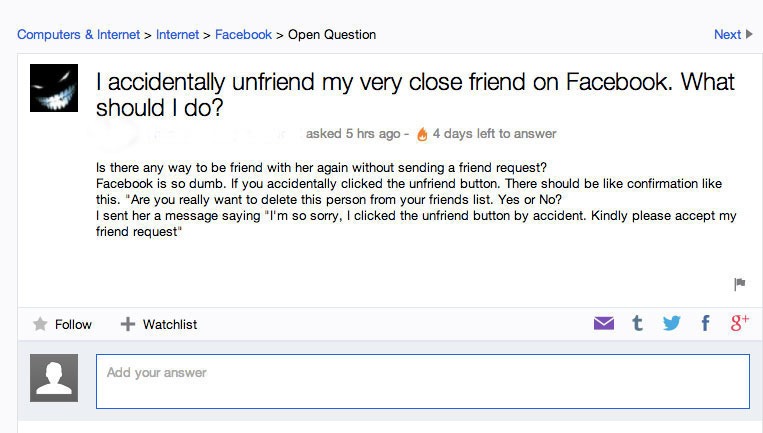
Task: Toggle Follow for this question
Action: click(63, 324)
